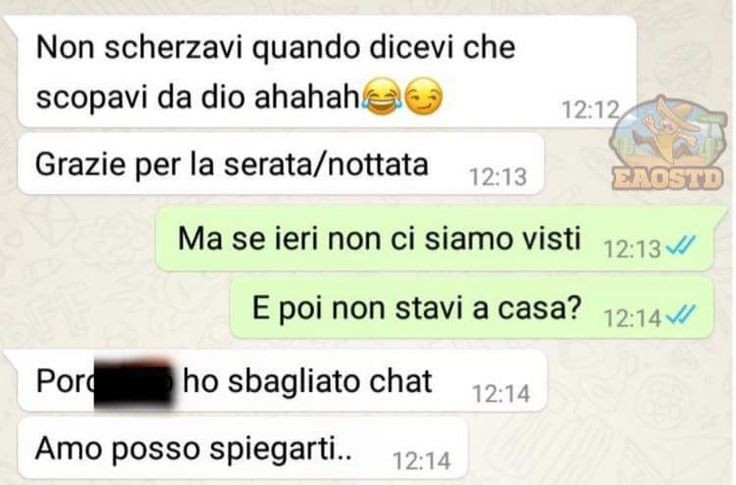Image resolution: width=736 pixels, height=485 pixels.
Task: Click the laughing-crying emoji in first message
Action: pyautogui.click(x=382, y=98)
